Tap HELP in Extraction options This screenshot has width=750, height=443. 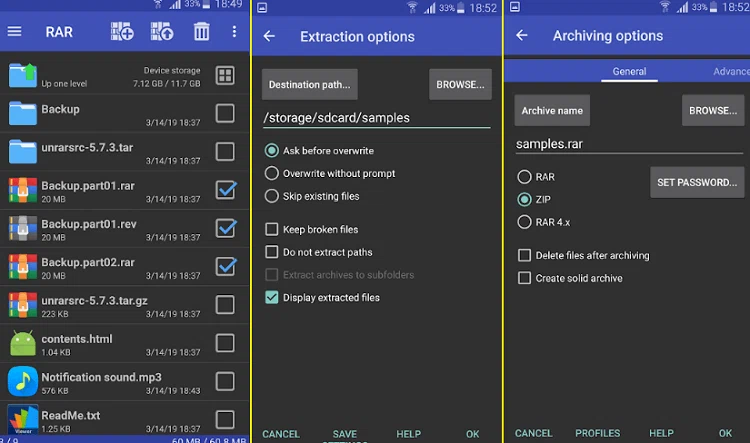coord(408,434)
